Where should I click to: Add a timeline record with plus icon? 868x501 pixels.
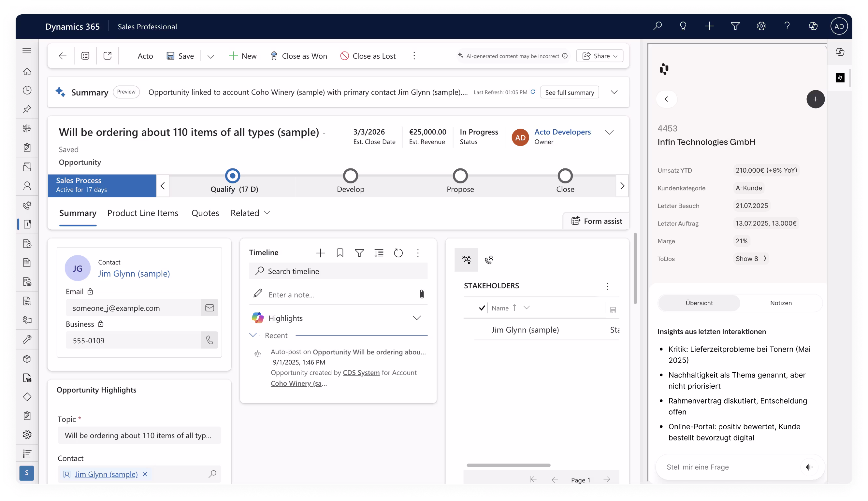tap(320, 253)
